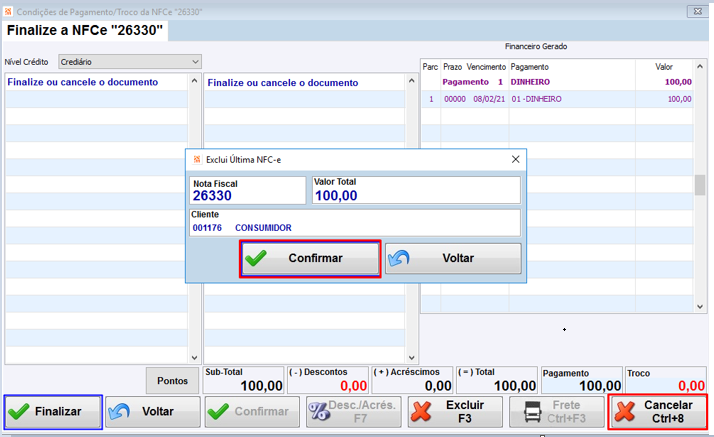Click left list header Finalize ou cancele o documento
The image size is (714, 437).
(x=82, y=82)
